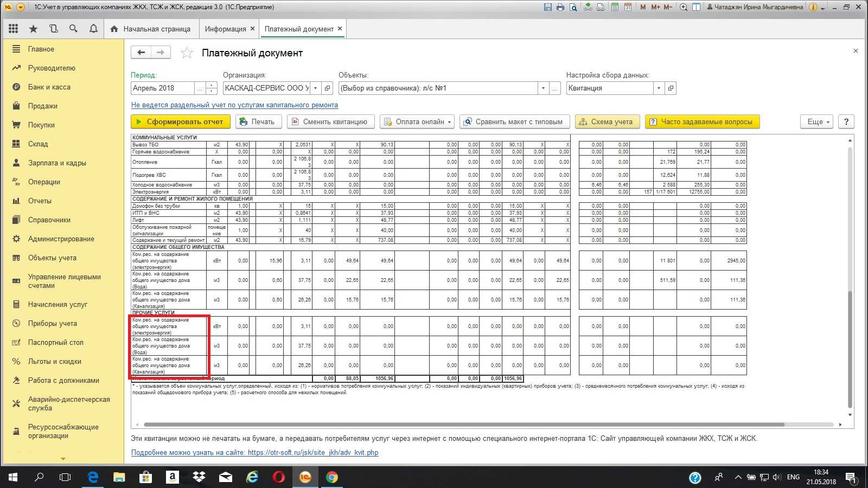
Task: Go back with the left arrow button
Action: (x=141, y=52)
